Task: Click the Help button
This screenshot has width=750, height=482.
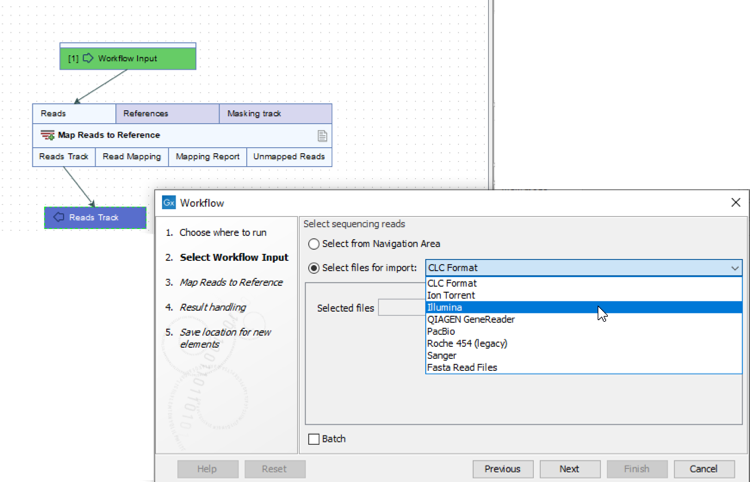Action: pyautogui.click(x=207, y=469)
